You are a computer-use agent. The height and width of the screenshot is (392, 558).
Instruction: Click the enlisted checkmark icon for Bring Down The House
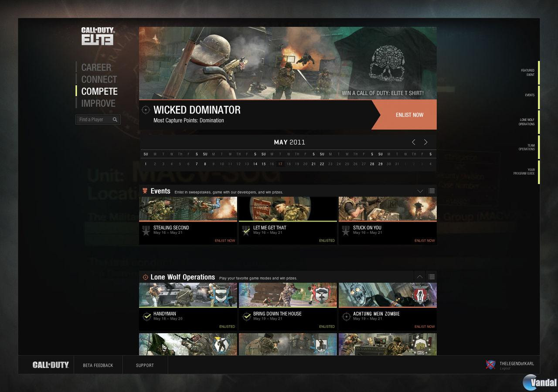click(247, 317)
